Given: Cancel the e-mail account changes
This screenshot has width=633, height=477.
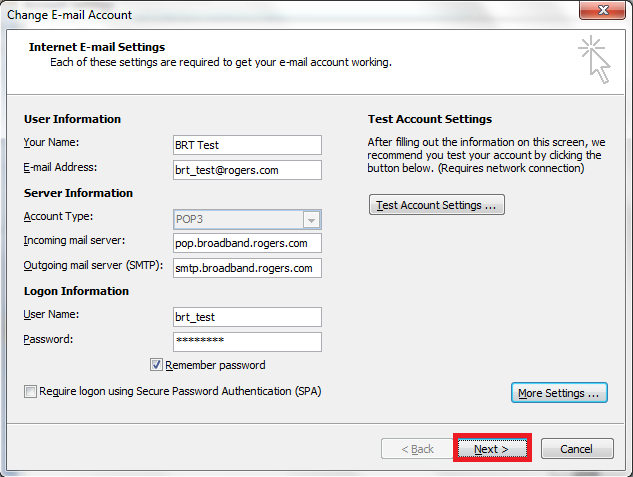Looking at the screenshot, I should [x=577, y=449].
